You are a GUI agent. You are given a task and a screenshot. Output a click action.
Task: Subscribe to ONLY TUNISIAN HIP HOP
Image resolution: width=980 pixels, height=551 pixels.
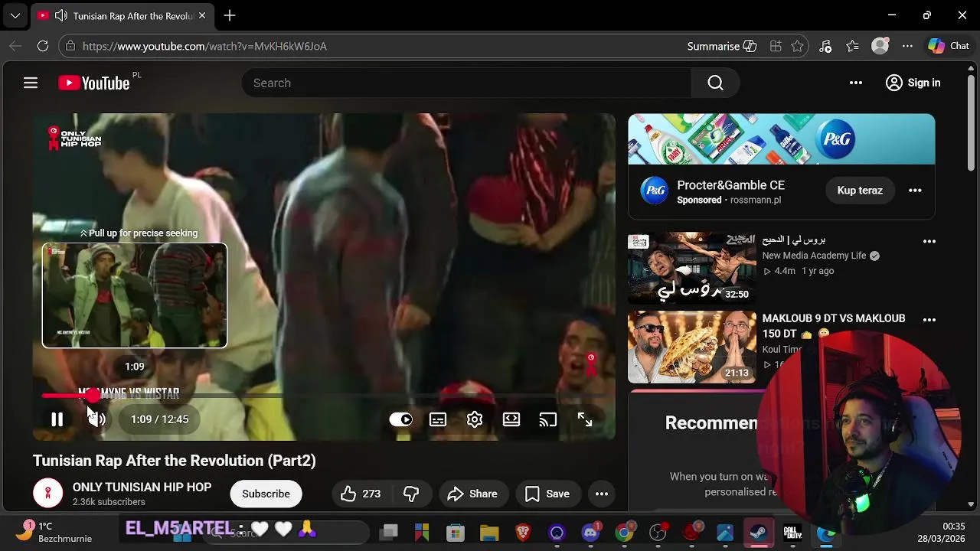(x=266, y=494)
